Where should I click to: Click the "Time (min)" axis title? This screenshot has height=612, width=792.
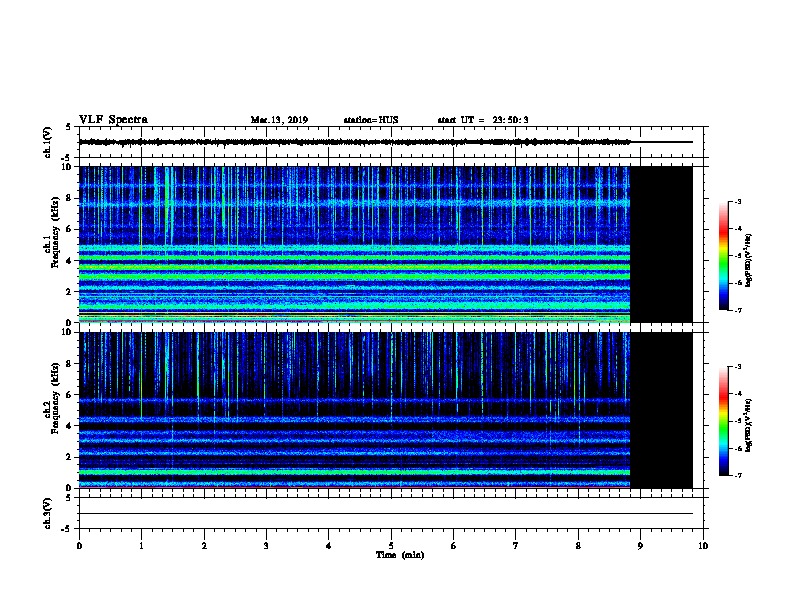tap(400, 555)
